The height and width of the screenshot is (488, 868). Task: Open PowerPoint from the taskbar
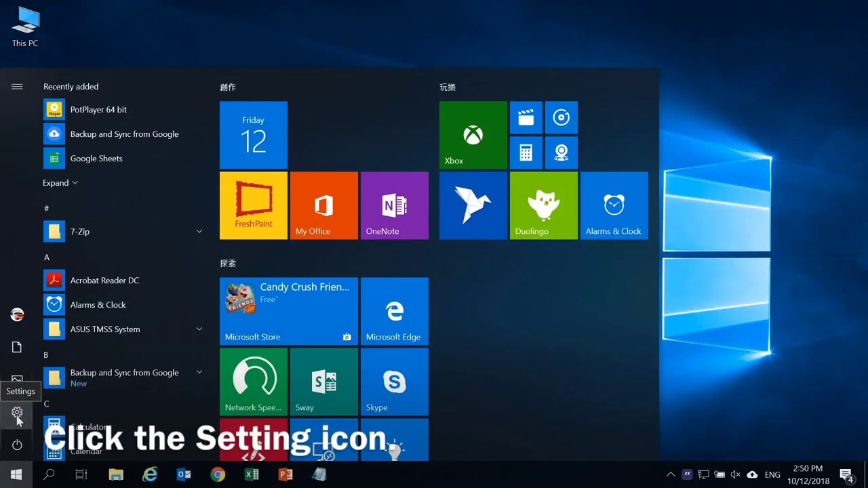pyautogui.click(x=285, y=474)
